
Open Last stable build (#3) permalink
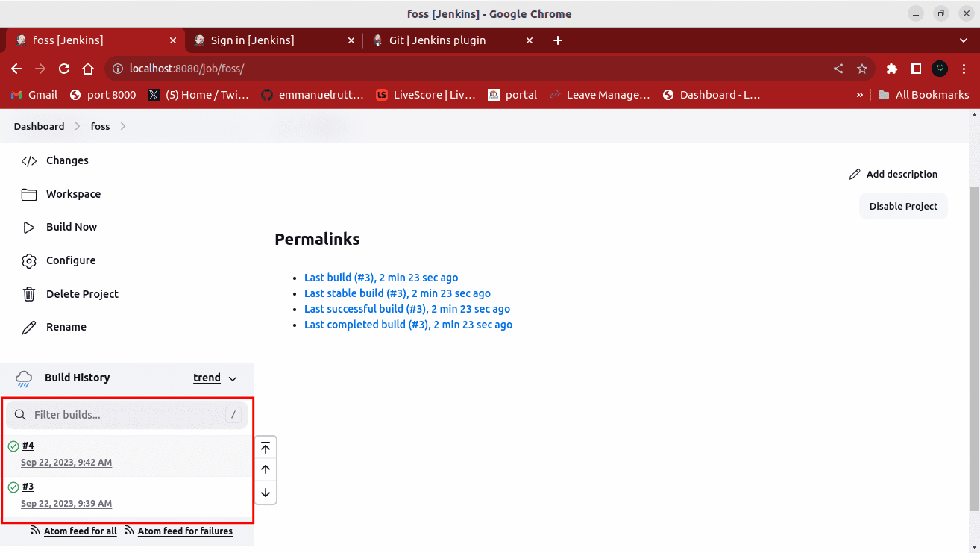click(x=397, y=293)
